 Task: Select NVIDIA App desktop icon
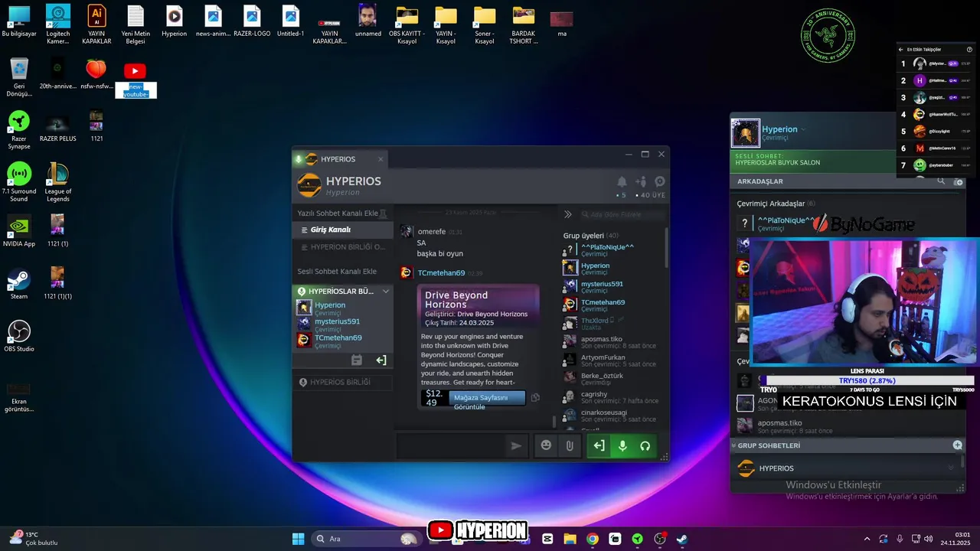click(19, 231)
